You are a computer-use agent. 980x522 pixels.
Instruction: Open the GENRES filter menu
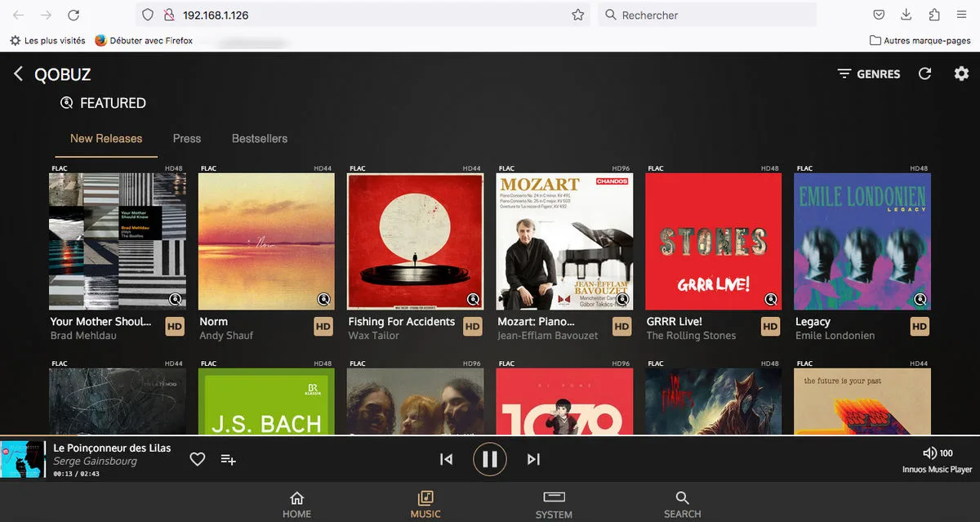point(869,74)
